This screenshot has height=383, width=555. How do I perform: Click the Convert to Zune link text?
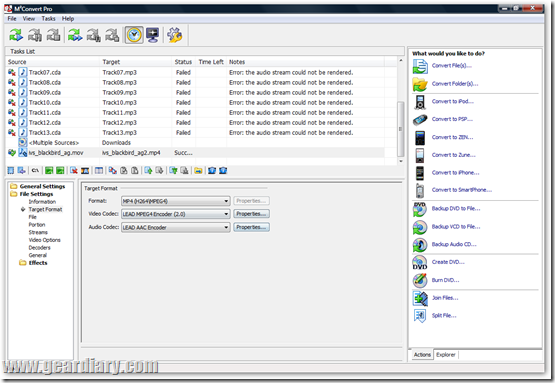tap(453, 155)
